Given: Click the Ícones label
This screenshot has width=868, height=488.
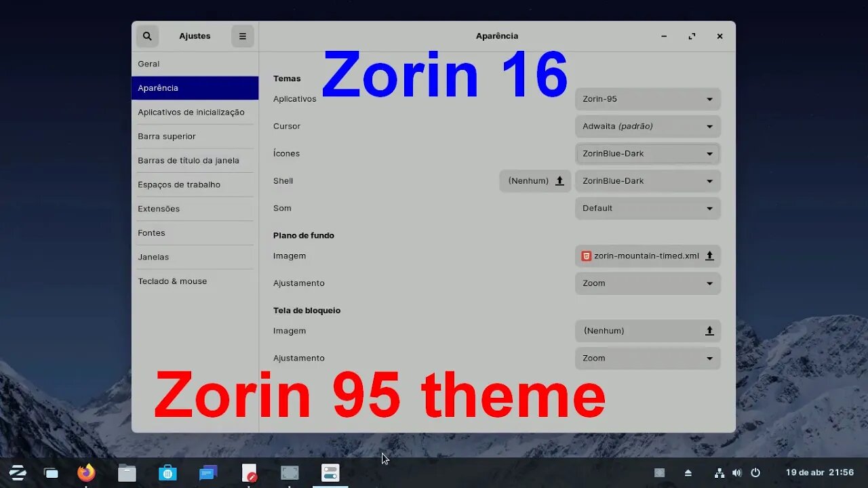Looking at the screenshot, I should point(286,153).
